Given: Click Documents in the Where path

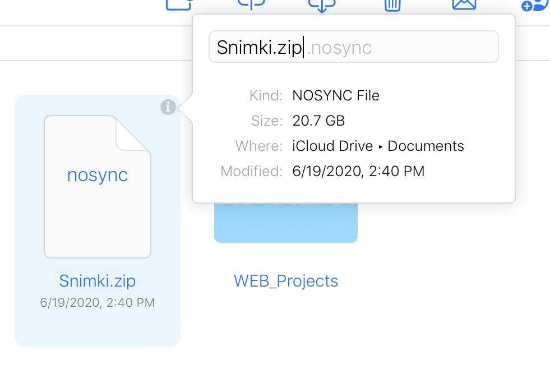Looking at the screenshot, I should pyautogui.click(x=426, y=146).
